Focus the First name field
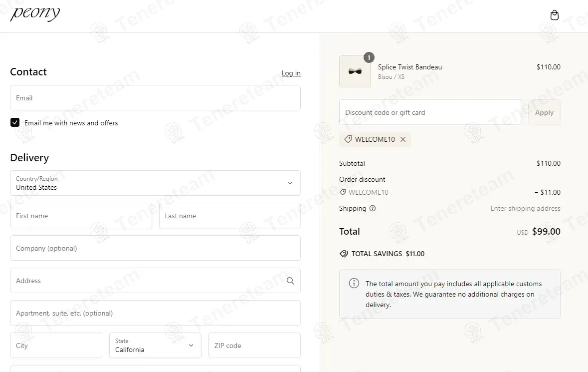This screenshot has height=372, width=588. (81, 216)
